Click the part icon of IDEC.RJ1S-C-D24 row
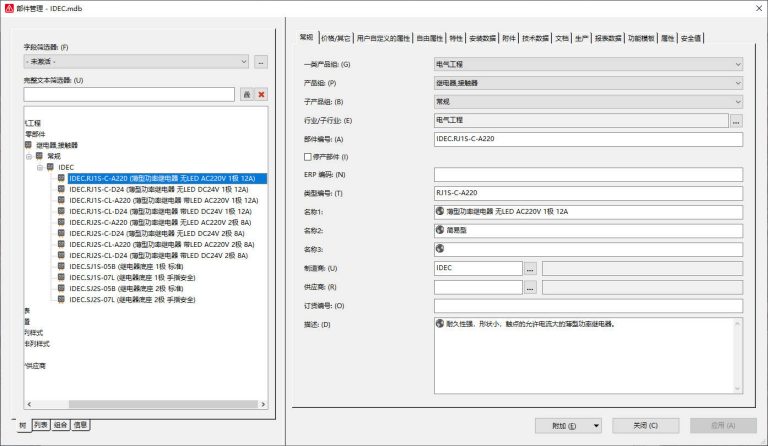Screen dimensions: 768x446 tap(61, 189)
